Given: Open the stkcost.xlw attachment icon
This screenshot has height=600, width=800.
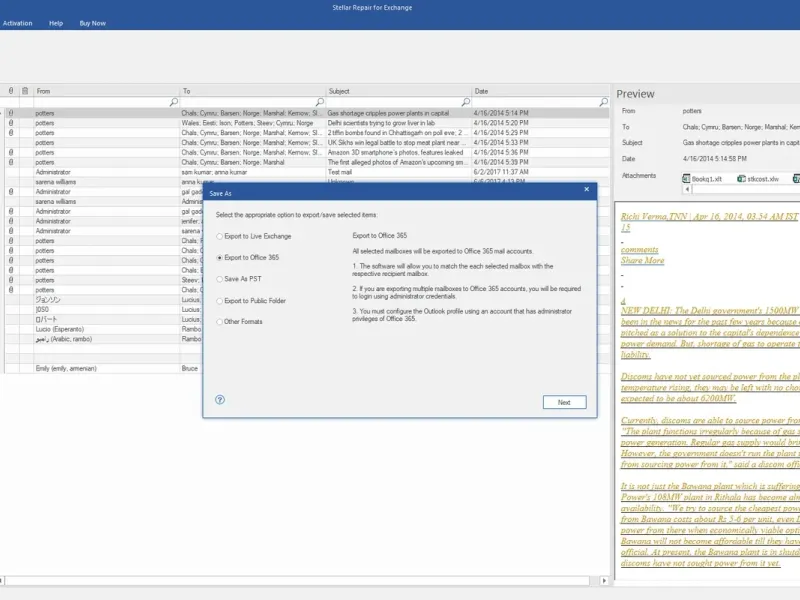Looking at the screenshot, I should tap(741, 179).
